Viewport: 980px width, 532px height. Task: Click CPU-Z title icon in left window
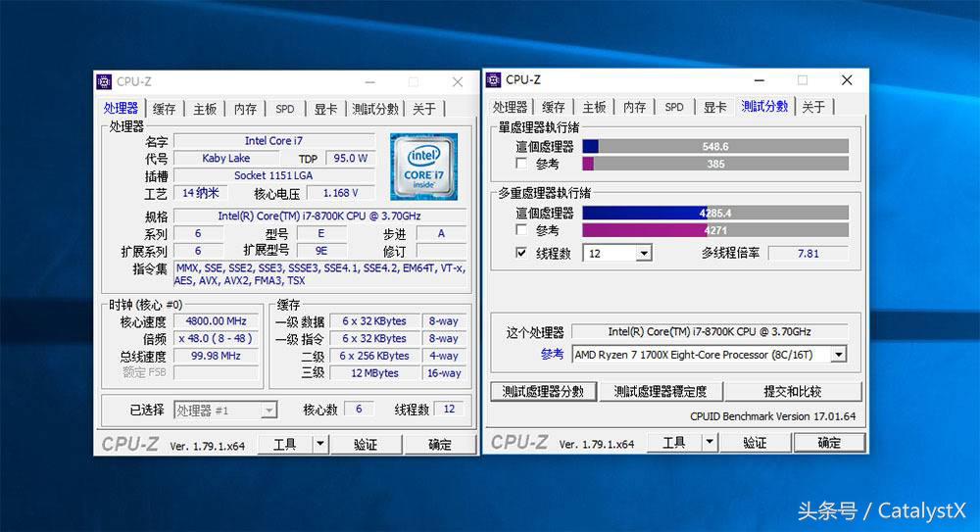click(106, 82)
